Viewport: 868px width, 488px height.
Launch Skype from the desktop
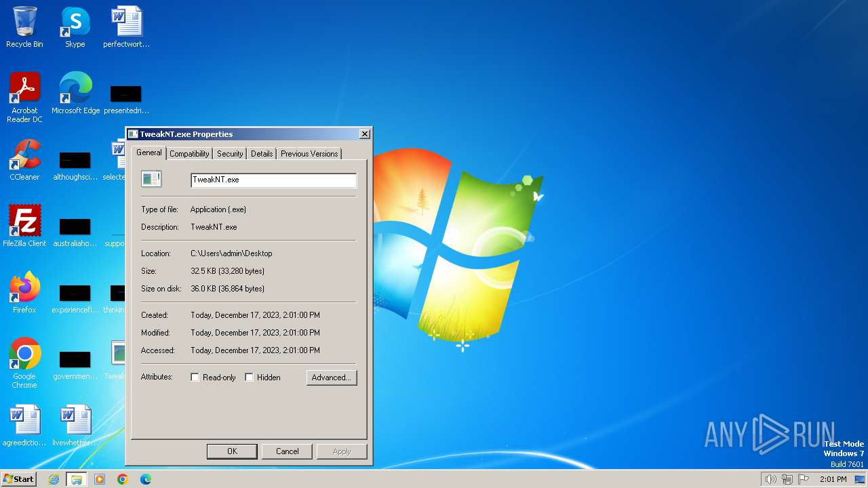coord(75,27)
